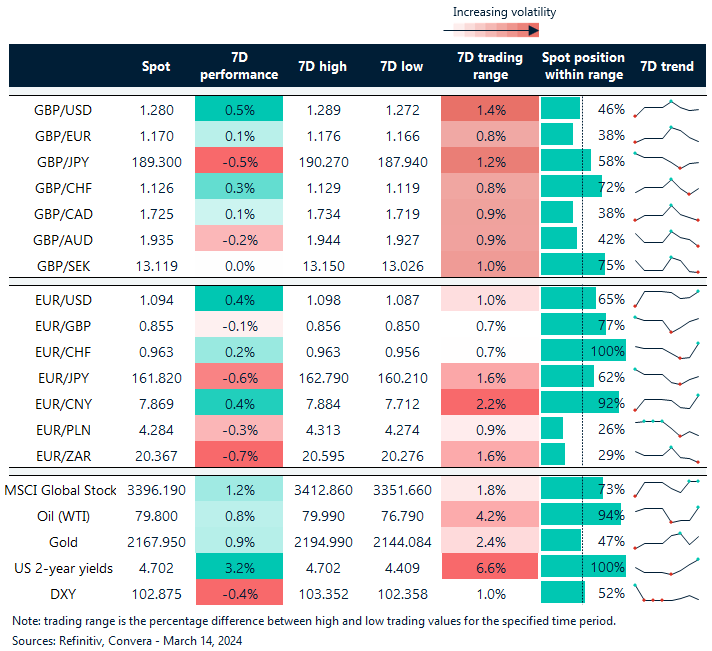Image resolution: width=712 pixels, height=651 pixels.
Task: Select the EUR/PLN 7D trend sparkline
Action: click(667, 428)
